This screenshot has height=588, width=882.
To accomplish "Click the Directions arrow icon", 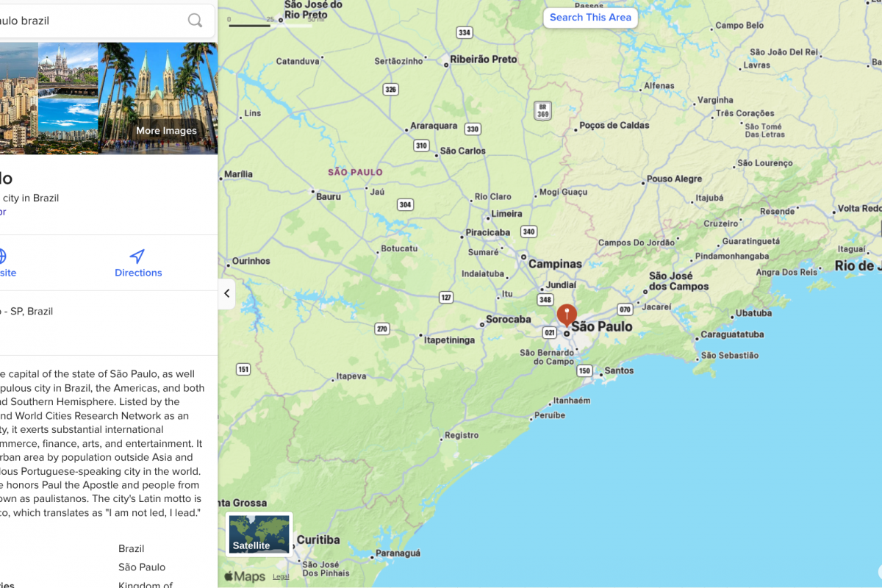I will pyautogui.click(x=137, y=256).
